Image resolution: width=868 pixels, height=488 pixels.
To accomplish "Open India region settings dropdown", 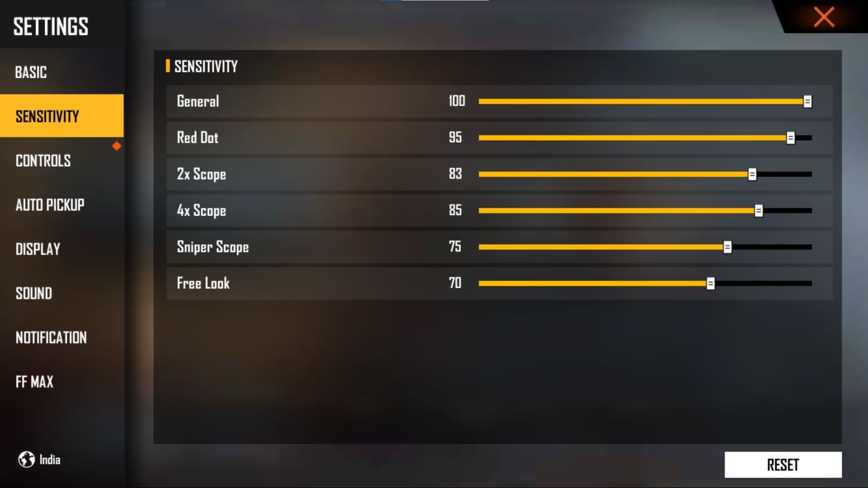I will tap(39, 460).
